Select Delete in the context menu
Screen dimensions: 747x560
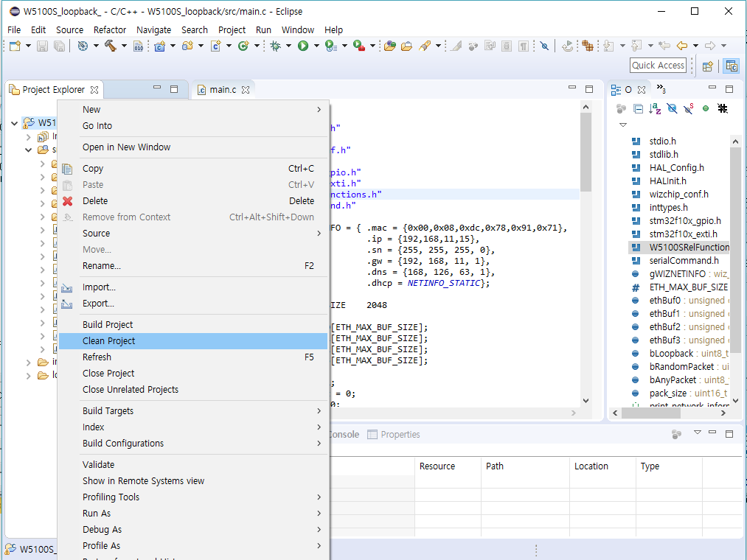193,201
